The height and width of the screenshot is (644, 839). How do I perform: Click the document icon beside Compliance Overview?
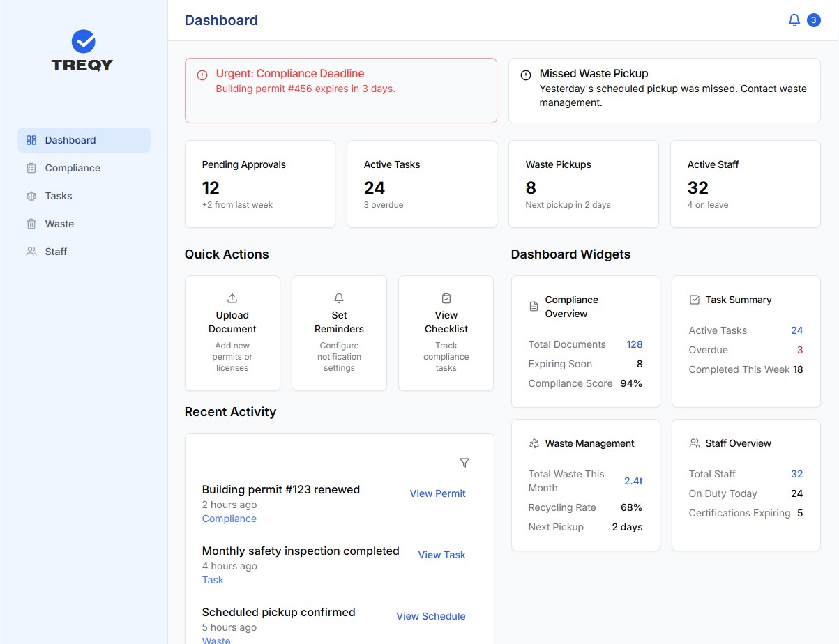pyautogui.click(x=534, y=307)
